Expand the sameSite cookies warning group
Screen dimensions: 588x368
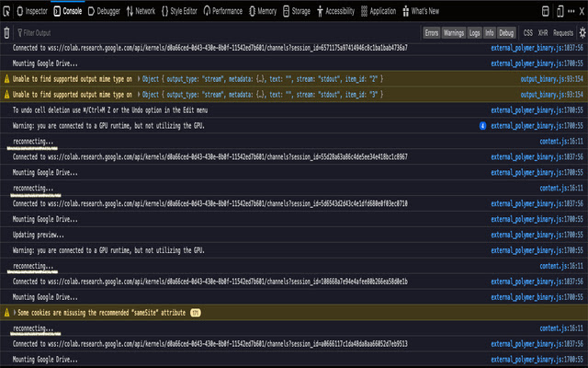[x=15, y=313]
